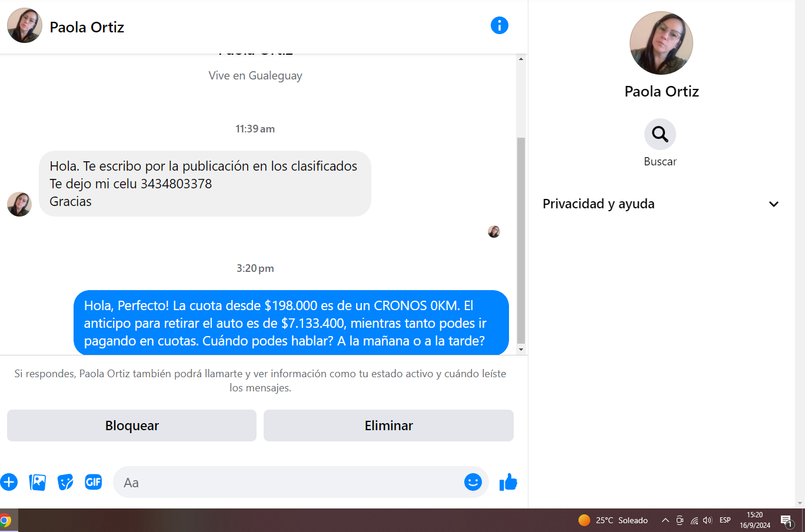Click the chat scrollbar down arrow
Screen dimensions: 805x532
(521, 350)
